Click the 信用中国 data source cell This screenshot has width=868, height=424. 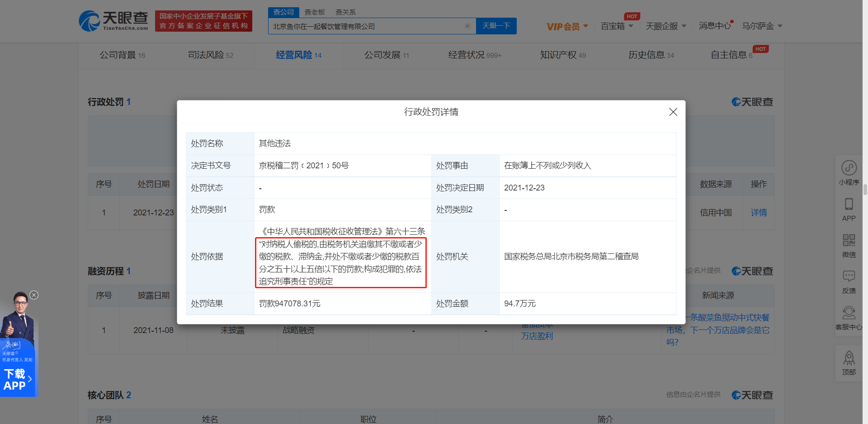point(716,213)
